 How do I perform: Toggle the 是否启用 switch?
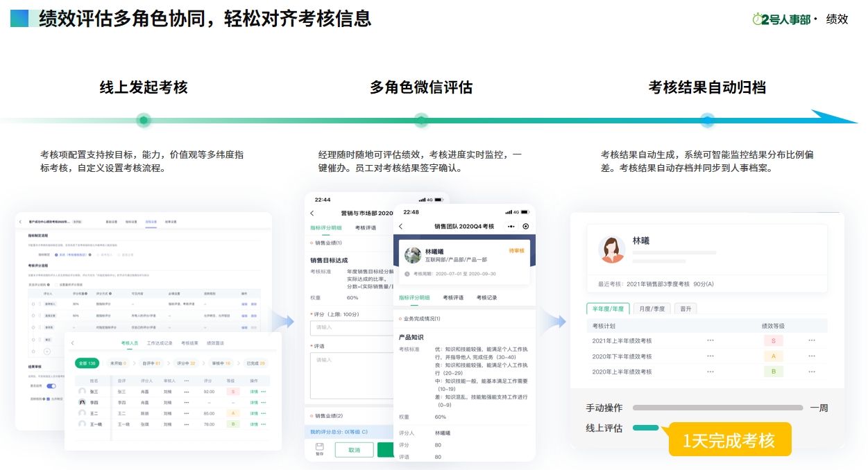coord(51,386)
